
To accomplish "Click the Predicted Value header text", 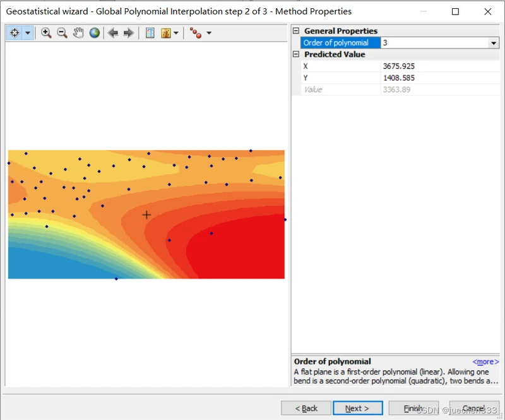I will [x=335, y=54].
